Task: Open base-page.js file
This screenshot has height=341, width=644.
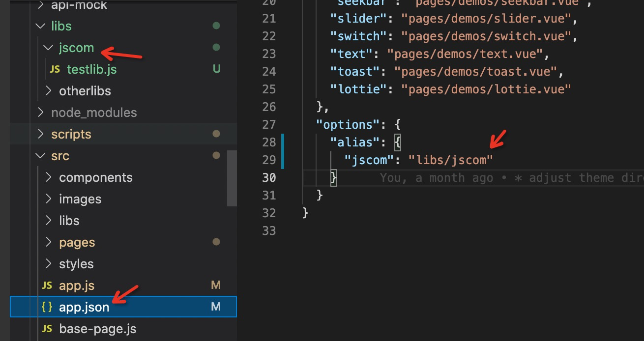Action: coord(98,329)
